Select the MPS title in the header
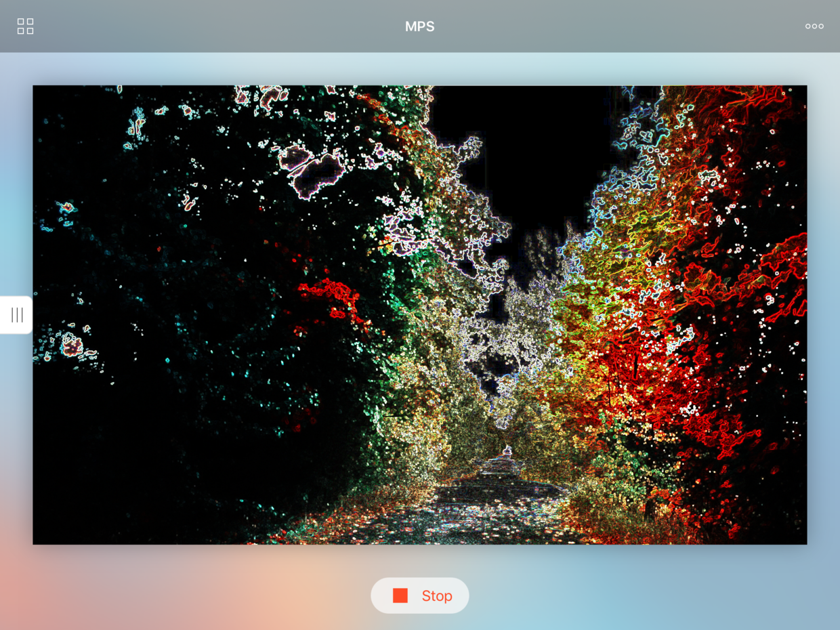840x630 pixels. tap(420, 26)
